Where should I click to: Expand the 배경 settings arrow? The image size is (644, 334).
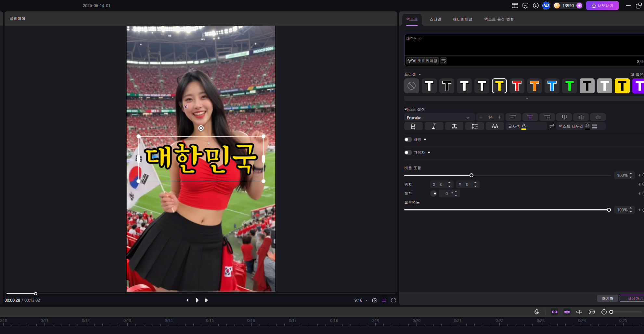[425, 140]
